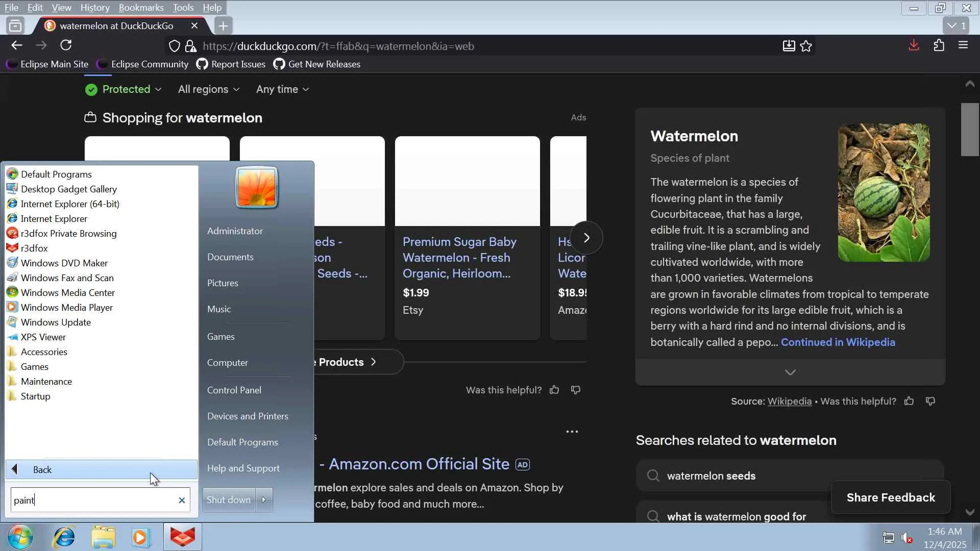Screen dimensions: 980x551
Task: Open the downloads panel red arrow icon
Action: coord(914,45)
